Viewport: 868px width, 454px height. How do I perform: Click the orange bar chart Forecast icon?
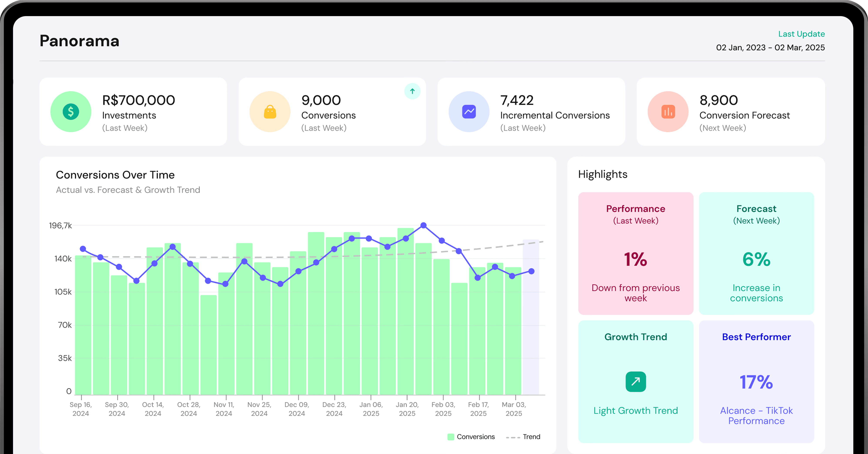[x=668, y=112]
